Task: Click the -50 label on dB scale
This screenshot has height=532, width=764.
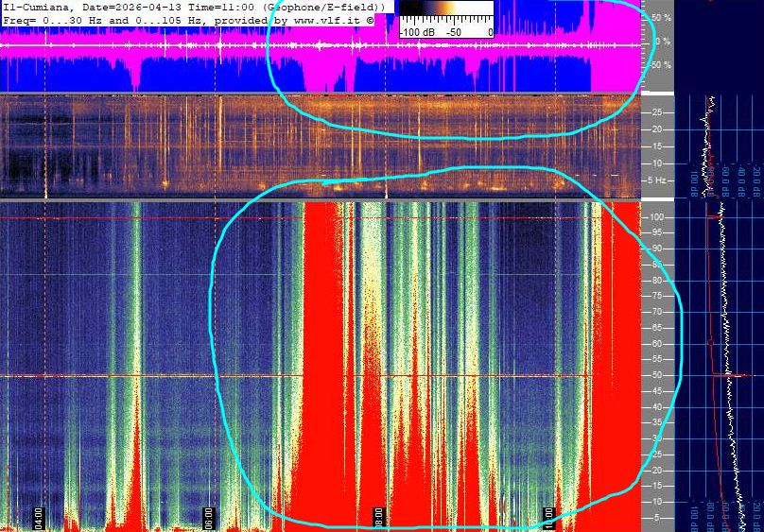Action: pos(454,32)
